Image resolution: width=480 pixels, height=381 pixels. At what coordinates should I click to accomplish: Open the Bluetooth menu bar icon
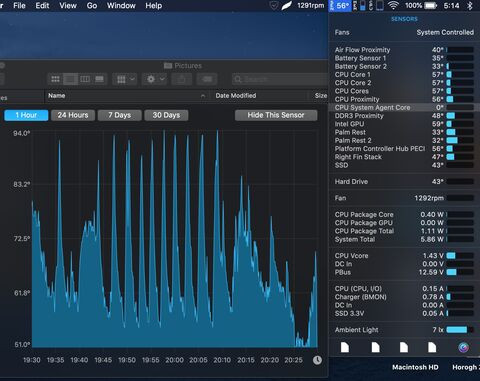tap(470, 6)
